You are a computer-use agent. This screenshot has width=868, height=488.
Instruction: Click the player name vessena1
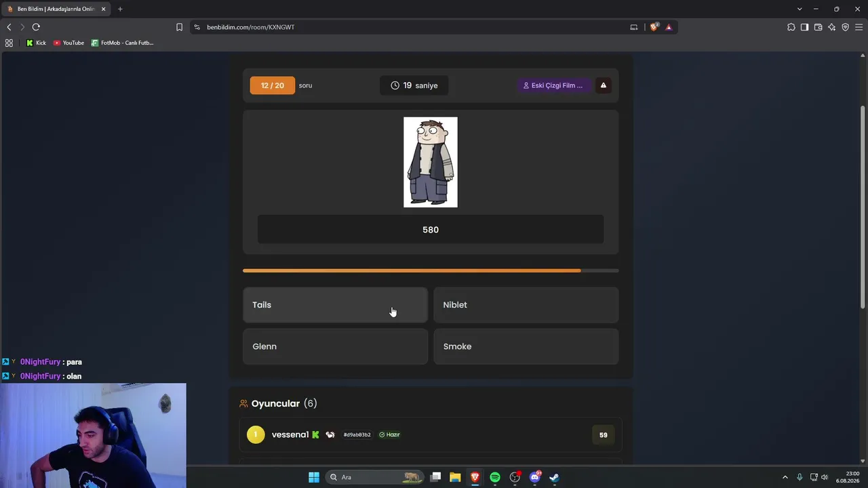point(290,434)
